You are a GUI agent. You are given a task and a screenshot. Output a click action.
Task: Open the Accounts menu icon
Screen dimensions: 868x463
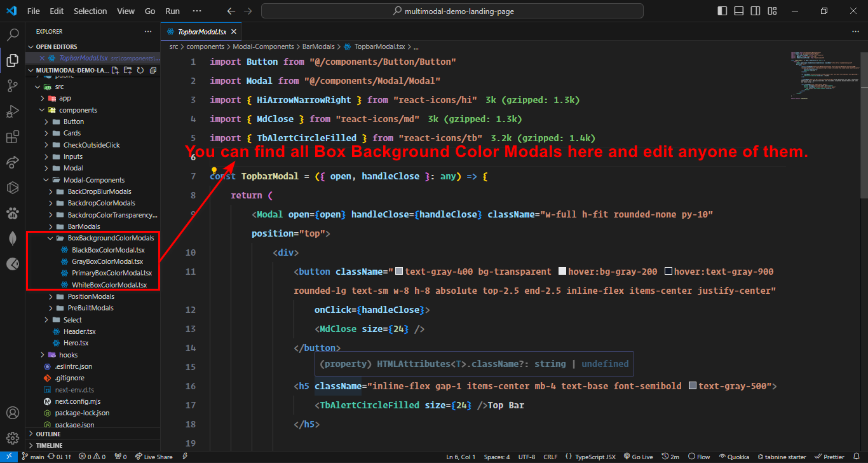coord(12,414)
